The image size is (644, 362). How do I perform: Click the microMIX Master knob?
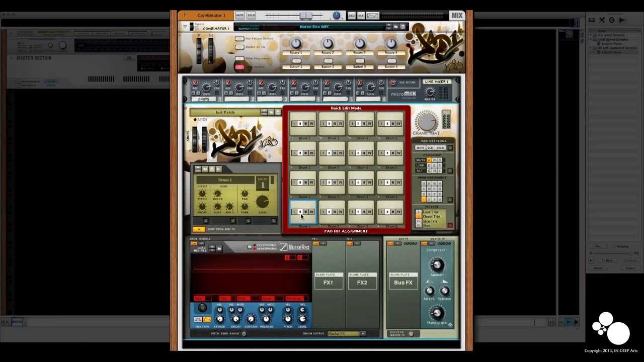(430, 92)
